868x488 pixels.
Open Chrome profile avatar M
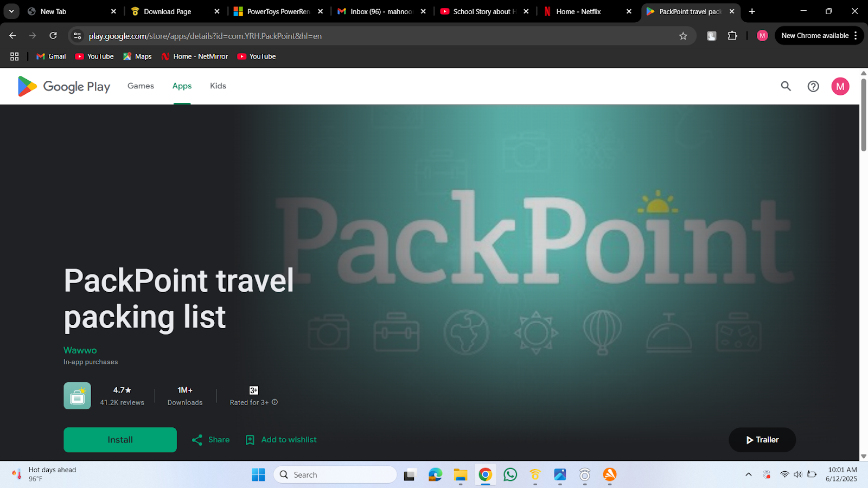pyautogui.click(x=762, y=36)
